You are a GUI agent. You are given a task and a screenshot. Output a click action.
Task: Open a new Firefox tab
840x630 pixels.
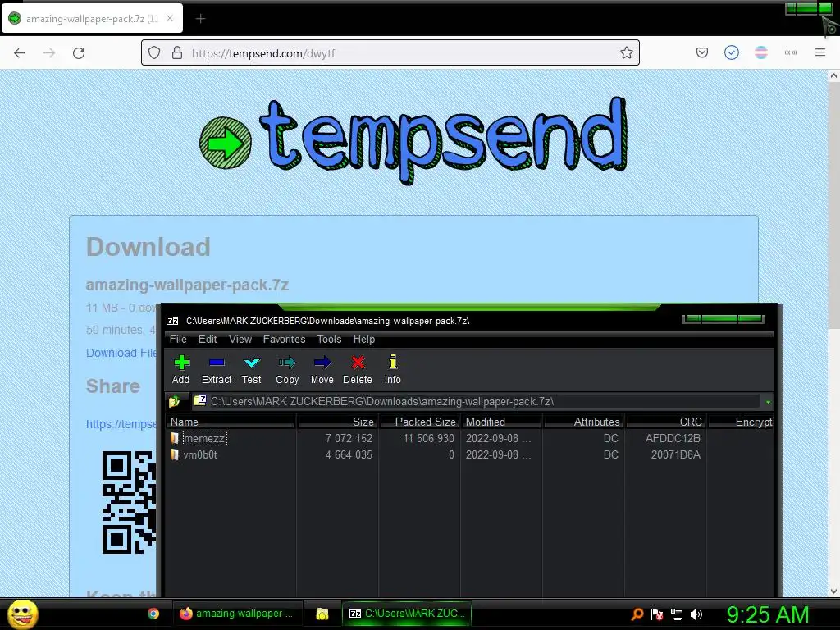200,19
